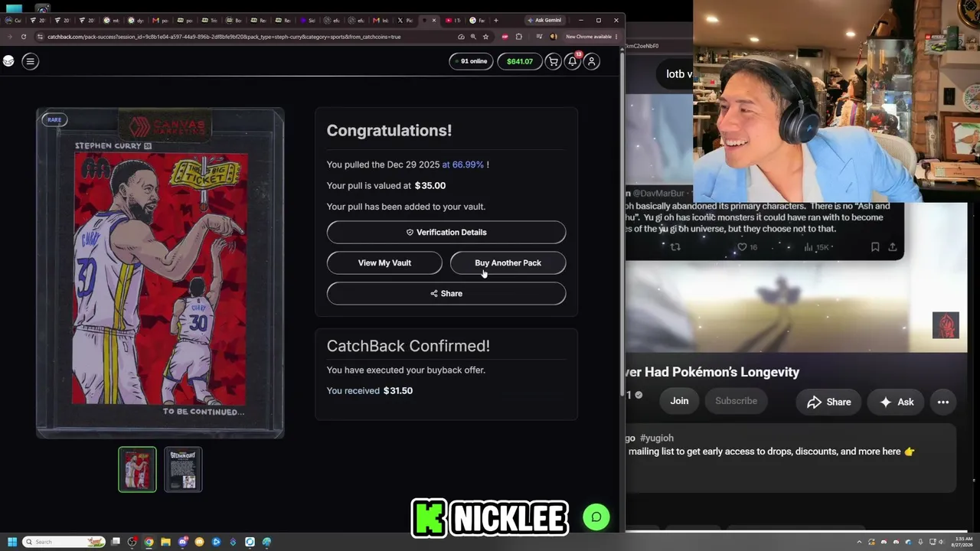This screenshot has width=980, height=551.
Task: Open the Chrome extensions puzzle icon
Action: click(519, 37)
